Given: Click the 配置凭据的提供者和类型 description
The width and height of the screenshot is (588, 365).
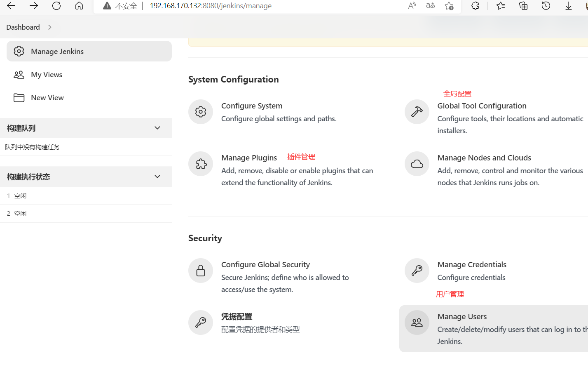Looking at the screenshot, I should tap(260, 329).
